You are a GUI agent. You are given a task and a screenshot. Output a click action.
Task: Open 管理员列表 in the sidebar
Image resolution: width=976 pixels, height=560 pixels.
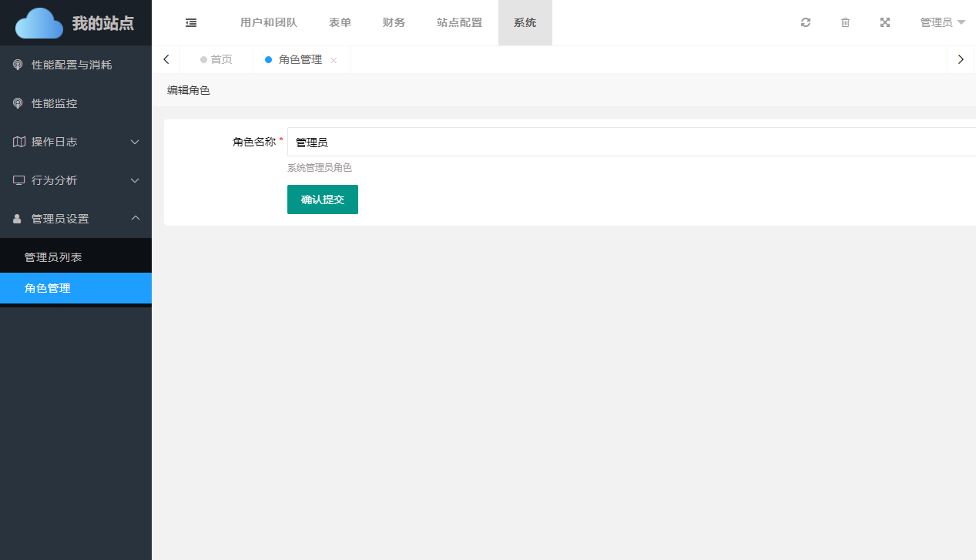point(53,257)
